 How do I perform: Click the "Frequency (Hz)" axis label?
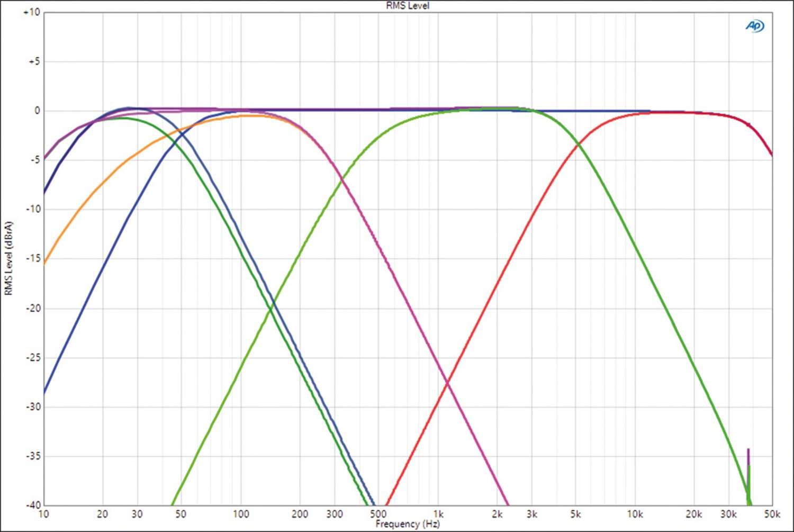coord(408,524)
